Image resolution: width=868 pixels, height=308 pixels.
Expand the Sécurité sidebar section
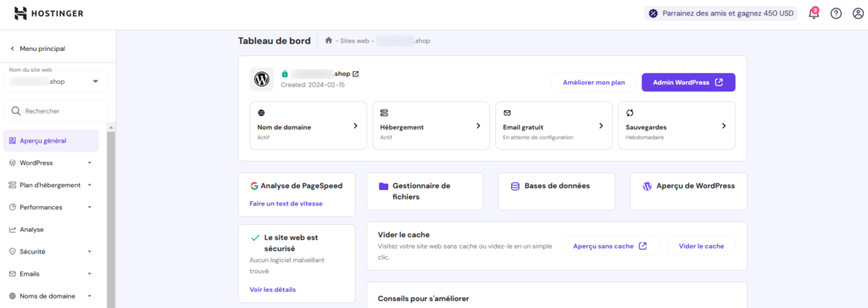89,251
